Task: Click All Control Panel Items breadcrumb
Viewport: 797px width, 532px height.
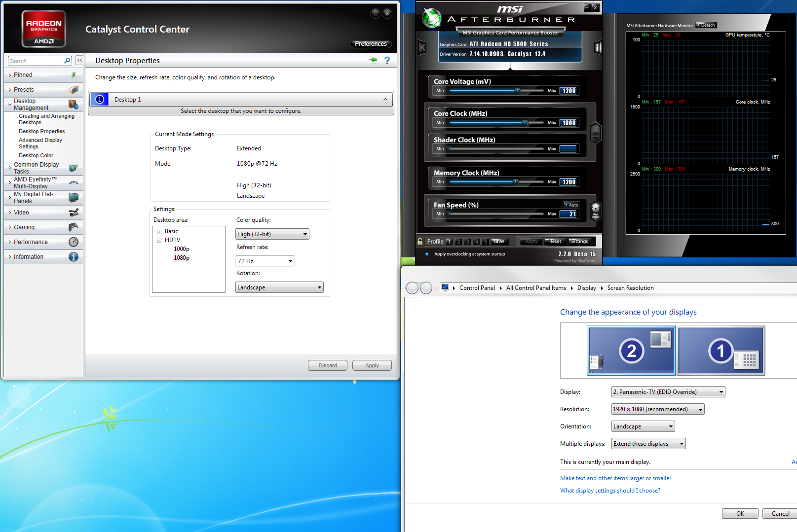Action: click(x=536, y=288)
